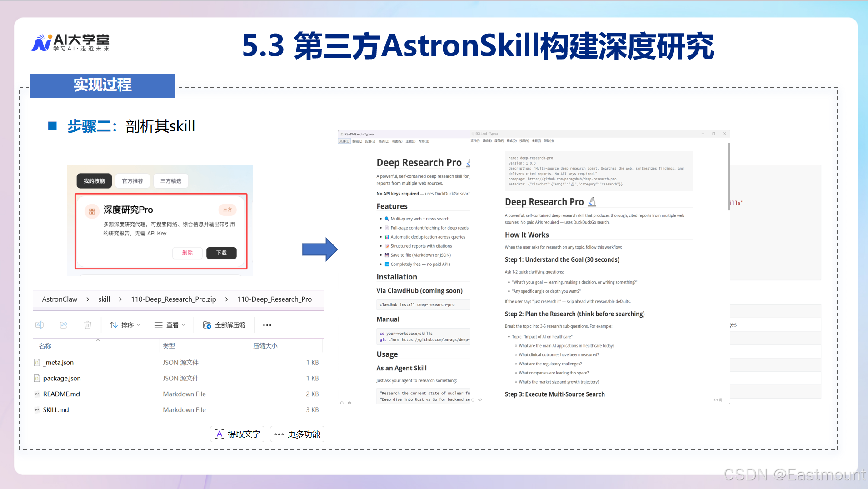This screenshot has height=489, width=868.
Task: Click the rename icon in the zip toolbar
Action: coord(40,325)
